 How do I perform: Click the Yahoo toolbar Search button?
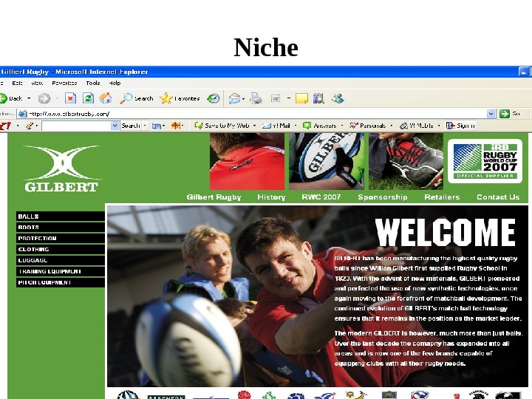131,126
